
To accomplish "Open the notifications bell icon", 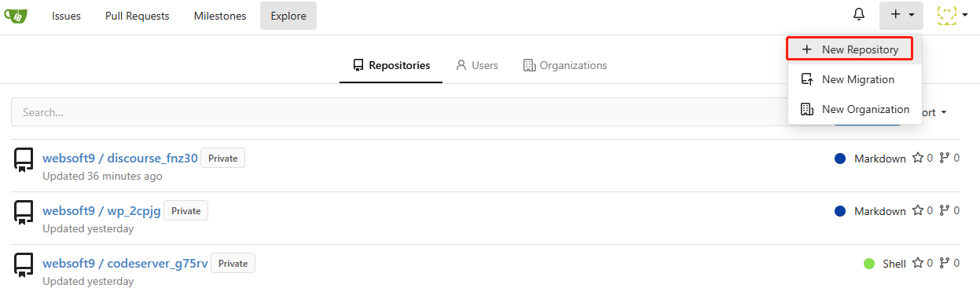I will (x=859, y=15).
